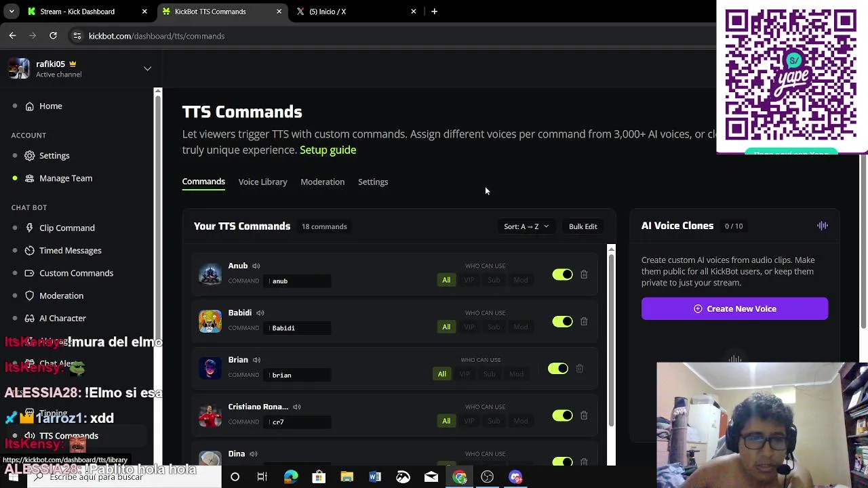The image size is (868, 488).
Task: Disable the Cristiano Rona... command toggle
Action: pyautogui.click(x=562, y=415)
